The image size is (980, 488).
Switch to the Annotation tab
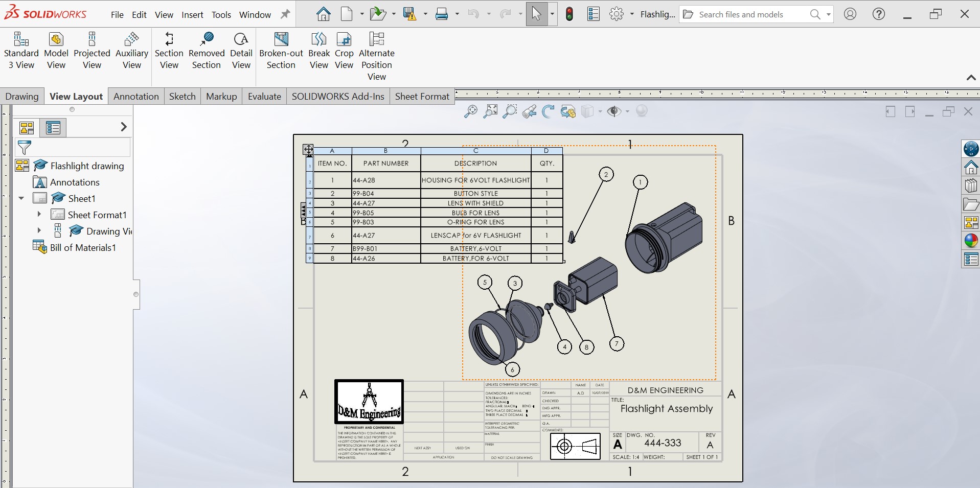(x=136, y=97)
